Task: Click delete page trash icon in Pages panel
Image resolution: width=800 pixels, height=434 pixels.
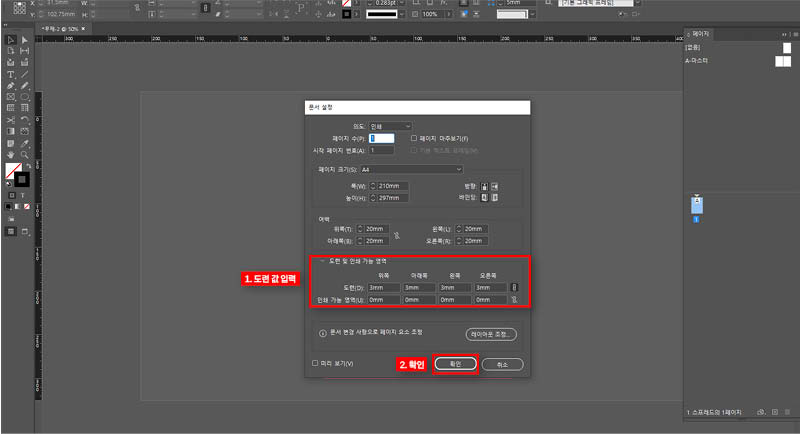Action: tap(787, 412)
